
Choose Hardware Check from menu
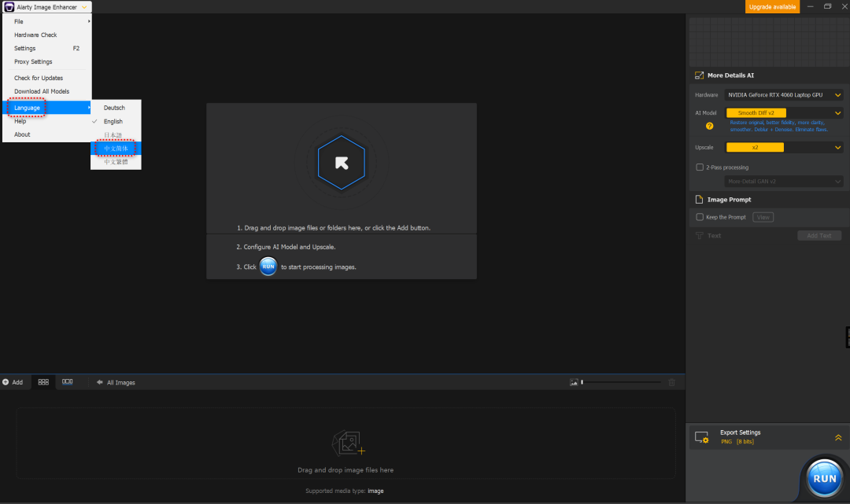click(47, 35)
